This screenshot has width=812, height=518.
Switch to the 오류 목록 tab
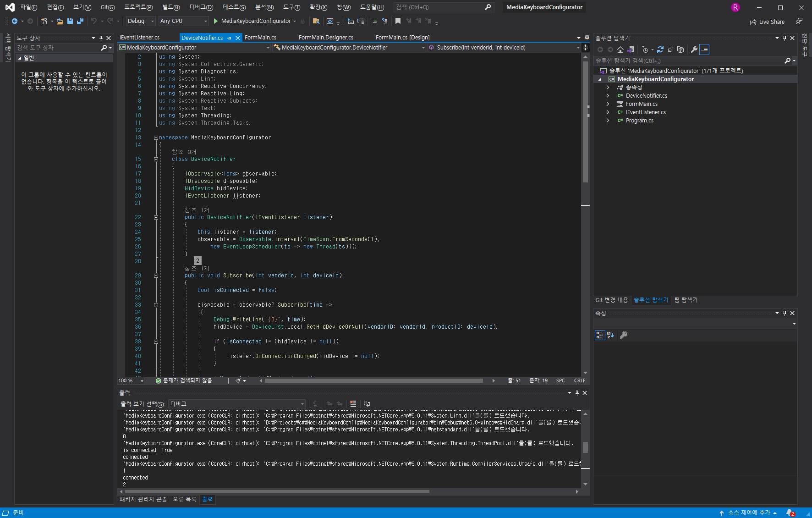185,499
